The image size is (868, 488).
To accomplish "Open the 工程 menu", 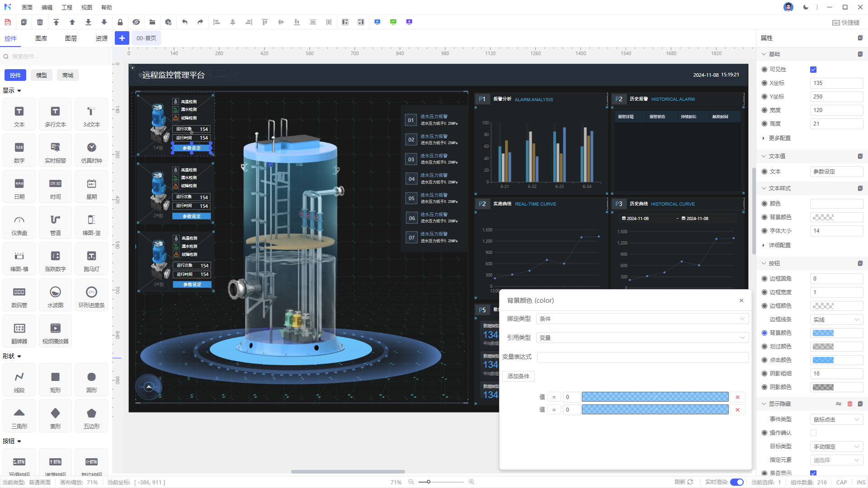I will pyautogui.click(x=67, y=8).
